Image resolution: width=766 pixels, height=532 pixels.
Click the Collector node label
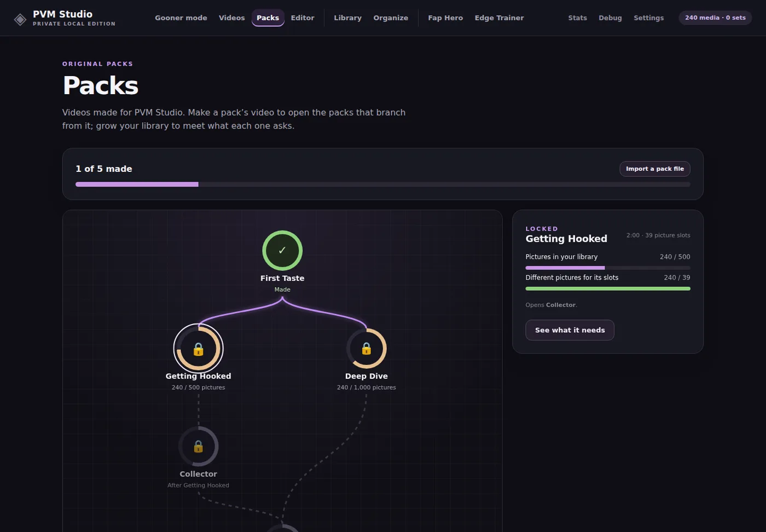tap(198, 474)
